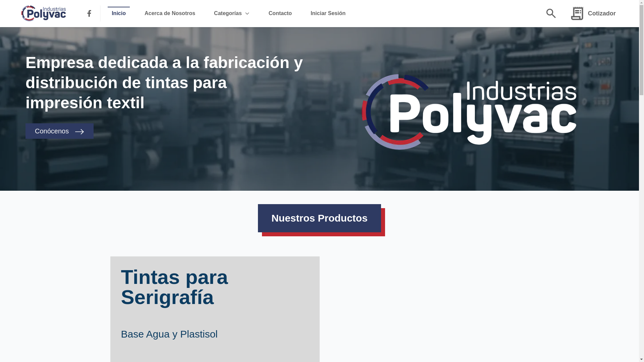This screenshot has height=362, width=644.
Task: Click the Cotizador link text
Action: [x=602, y=13]
